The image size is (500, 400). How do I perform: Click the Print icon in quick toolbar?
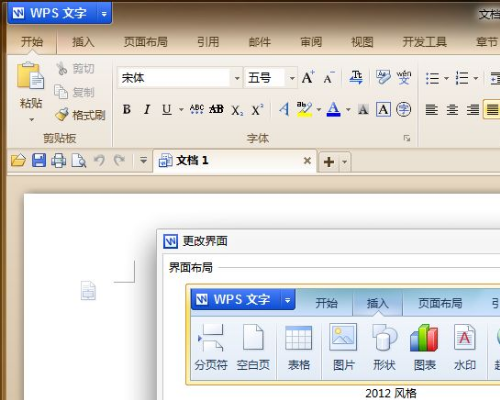59,160
